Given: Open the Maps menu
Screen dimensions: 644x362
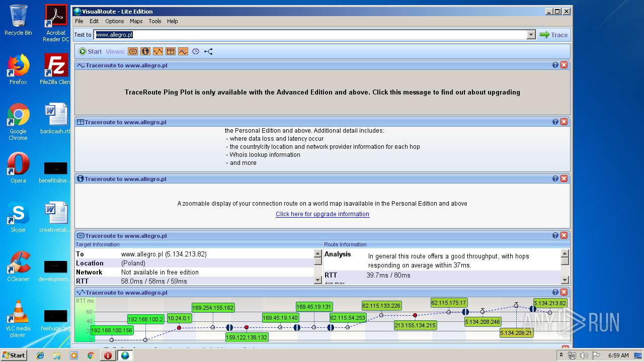Looking at the screenshot, I should (x=136, y=21).
